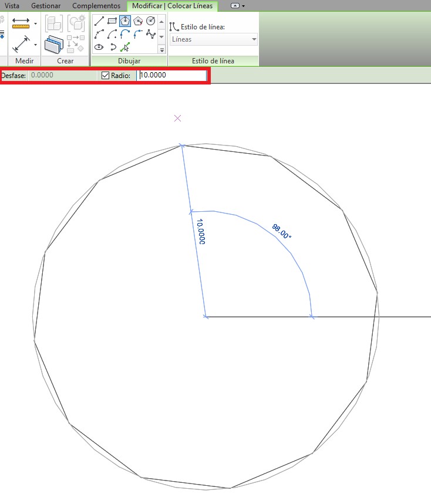The width and height of the screenshot is (431, 504).
Task: Click the Radio value input field
Action: point(171,76)
